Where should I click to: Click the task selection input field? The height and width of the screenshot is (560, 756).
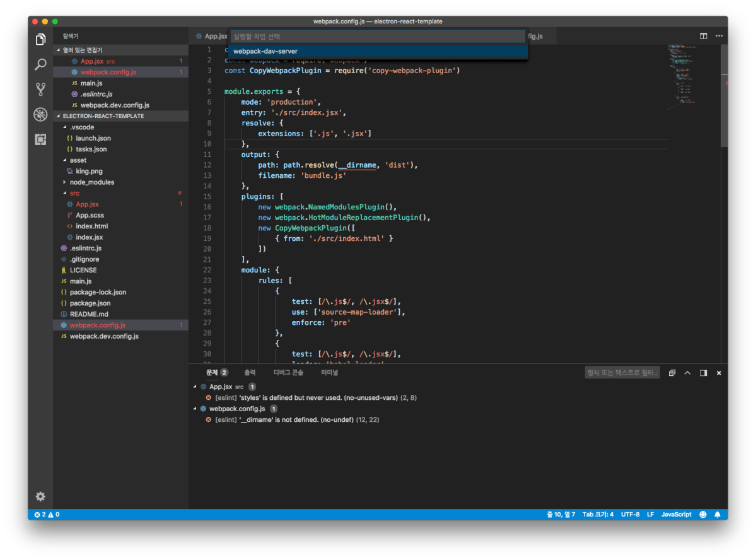tap(378, 37)
